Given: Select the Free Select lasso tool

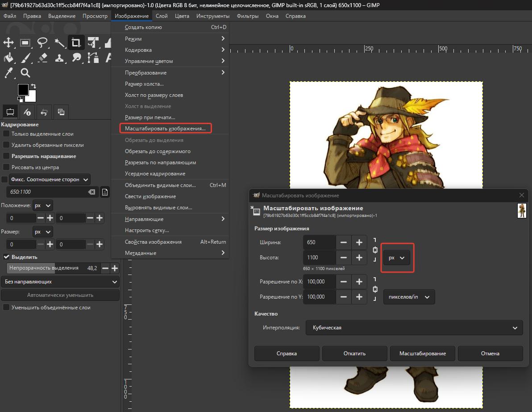Looking at the screenshot, I should [42, 42].
